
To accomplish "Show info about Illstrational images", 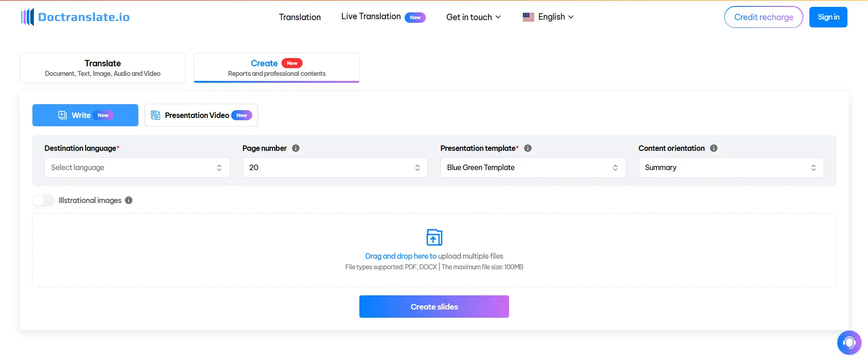I will pyautogui.click(x=129, y=200).
